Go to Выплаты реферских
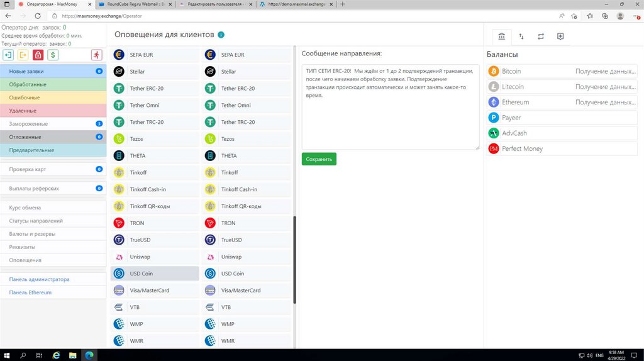This screenshot has height=361, width=644. 53,189
